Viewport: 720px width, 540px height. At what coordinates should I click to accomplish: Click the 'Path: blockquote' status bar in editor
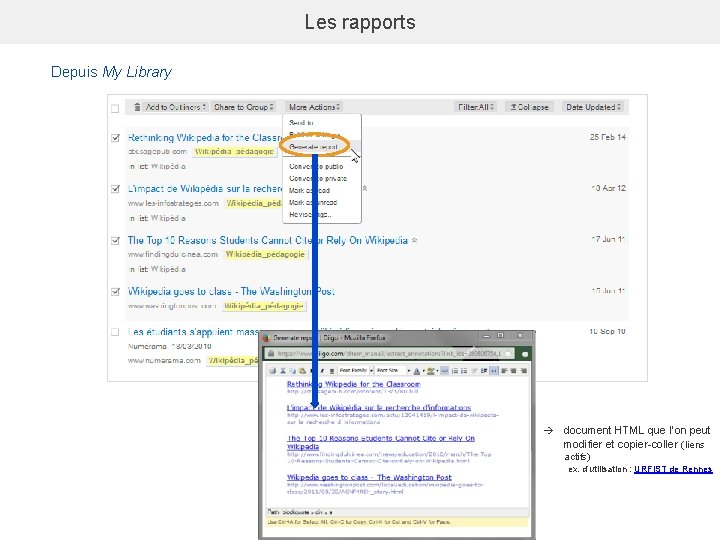[x=398, y=512]
